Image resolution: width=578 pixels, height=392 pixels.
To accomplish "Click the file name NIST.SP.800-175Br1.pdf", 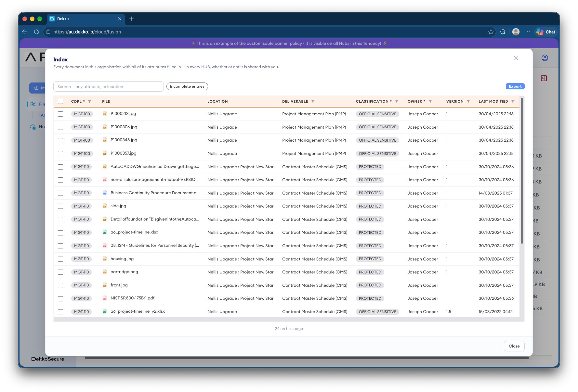I will point(132,298).
